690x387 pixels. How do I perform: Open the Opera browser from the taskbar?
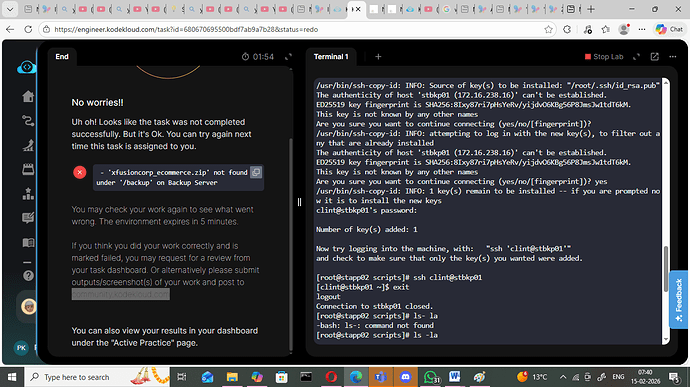click(331, 377)
